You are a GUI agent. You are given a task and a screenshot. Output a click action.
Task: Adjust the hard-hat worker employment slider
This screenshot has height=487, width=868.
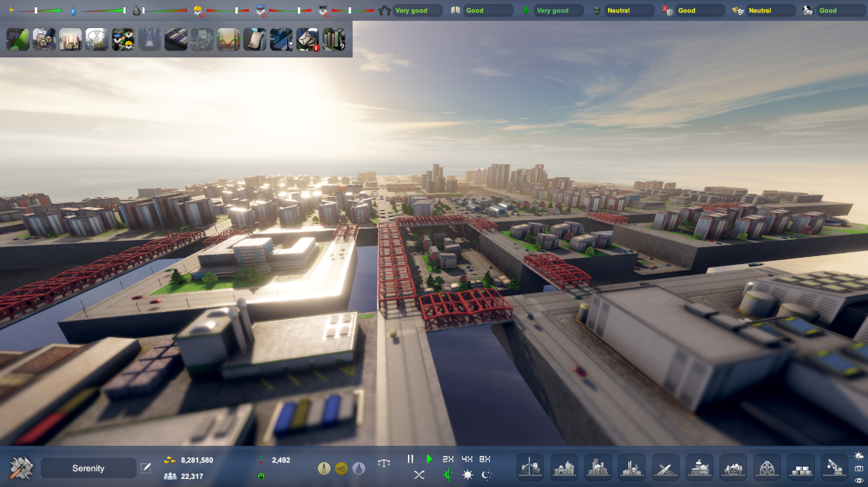(x=228, y=10)
